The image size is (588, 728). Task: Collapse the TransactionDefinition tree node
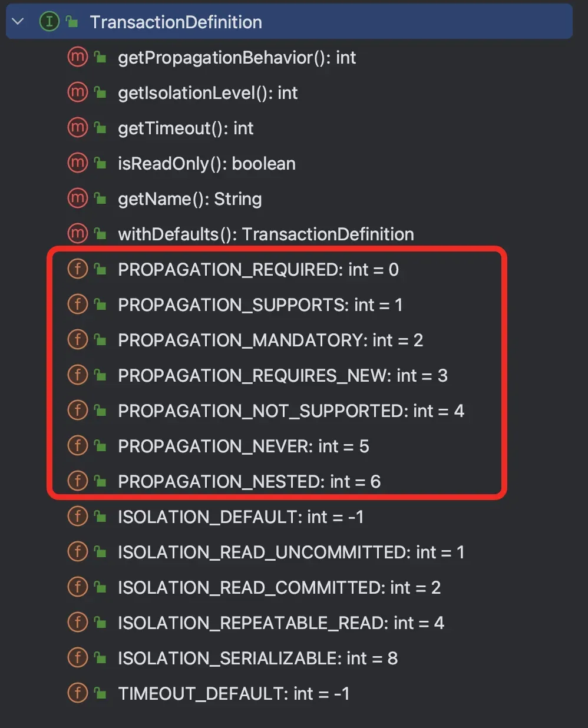[x=18, y=22]
